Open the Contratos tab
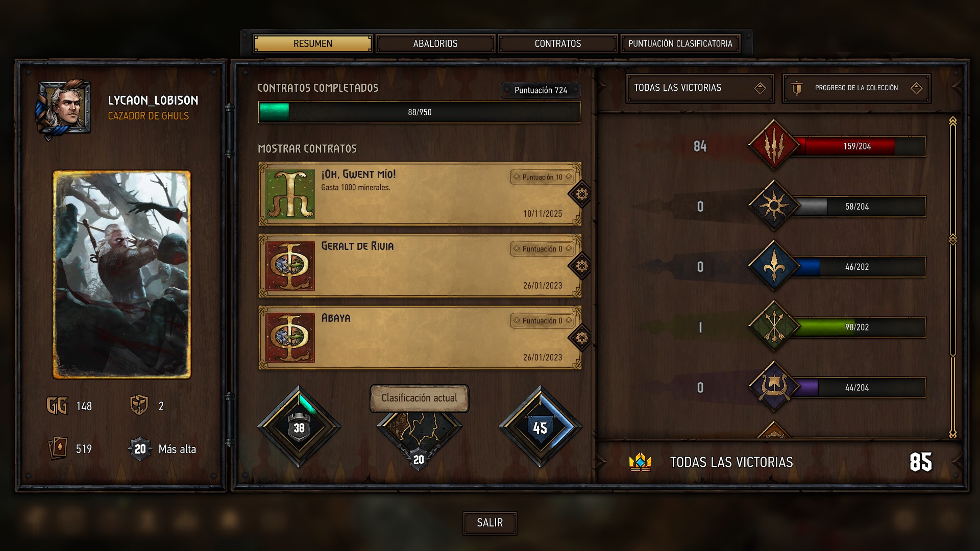 [x=558, y=44]
